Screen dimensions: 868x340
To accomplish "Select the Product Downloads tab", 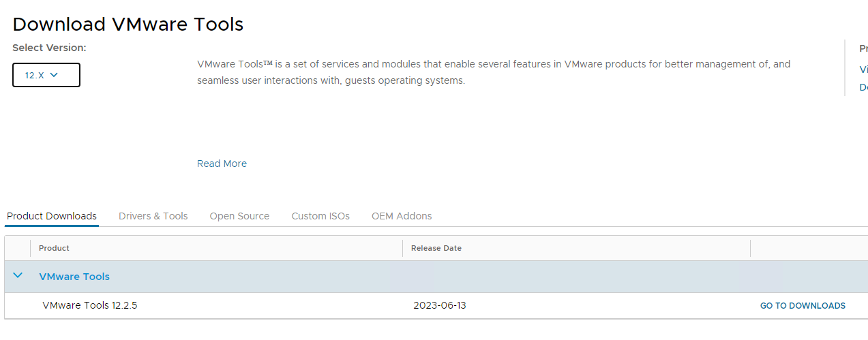I will click(52, 216).
